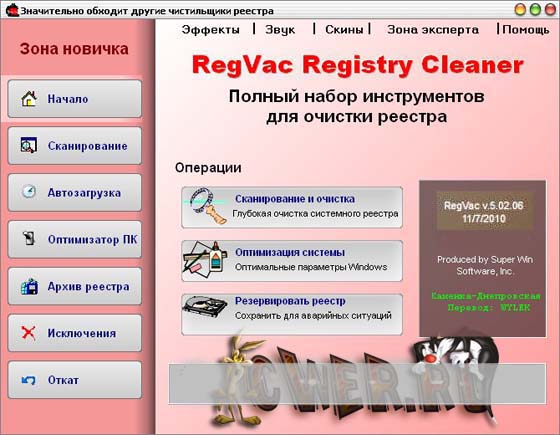
Task: Click the Резервировать реестр operation label
Action: point(290,301)
